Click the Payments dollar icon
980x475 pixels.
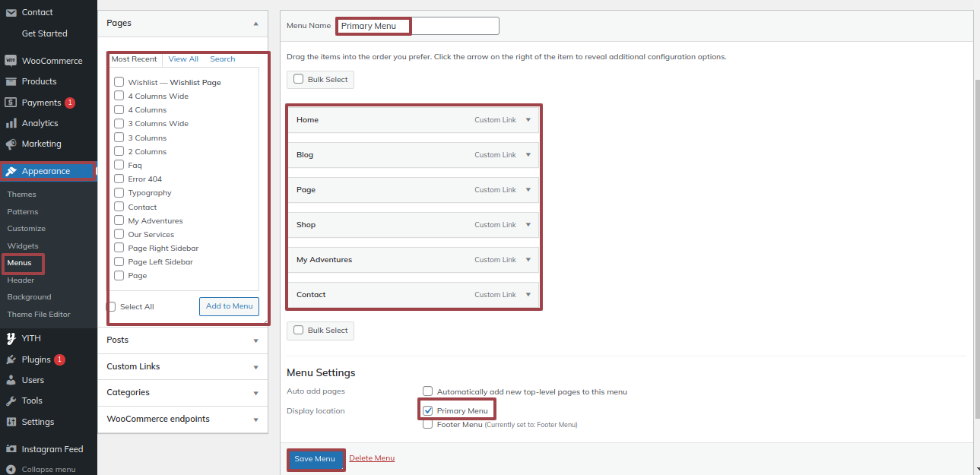(11, 103)
